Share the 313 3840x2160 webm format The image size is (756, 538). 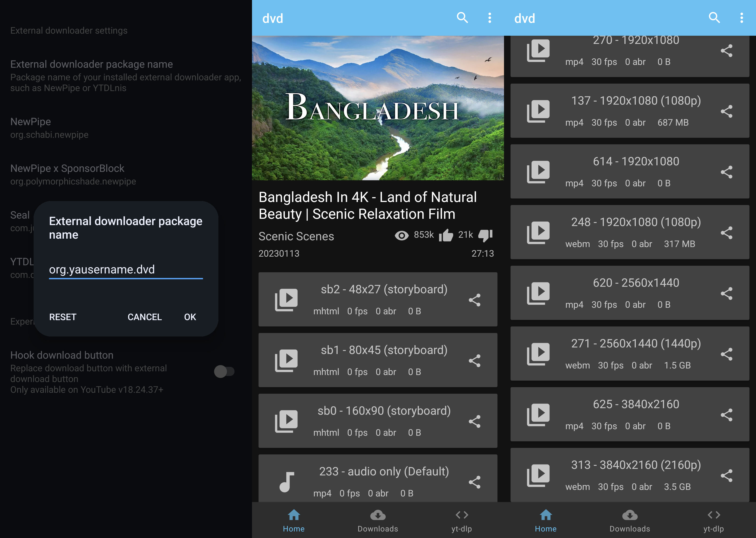tap(726, 476)
